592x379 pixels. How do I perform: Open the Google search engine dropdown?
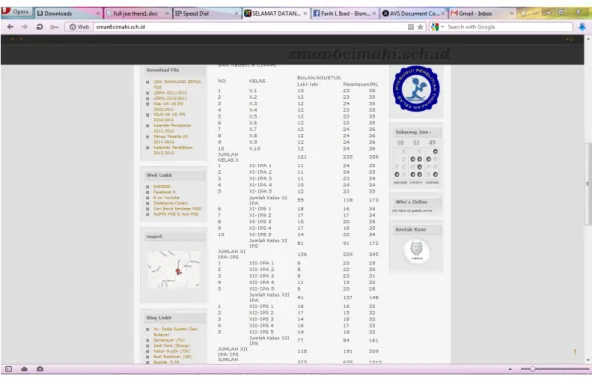[437, 27]
